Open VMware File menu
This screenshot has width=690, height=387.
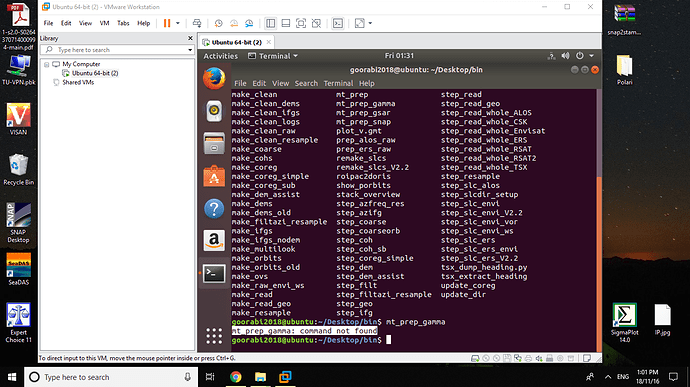click(x=48, y=23)
